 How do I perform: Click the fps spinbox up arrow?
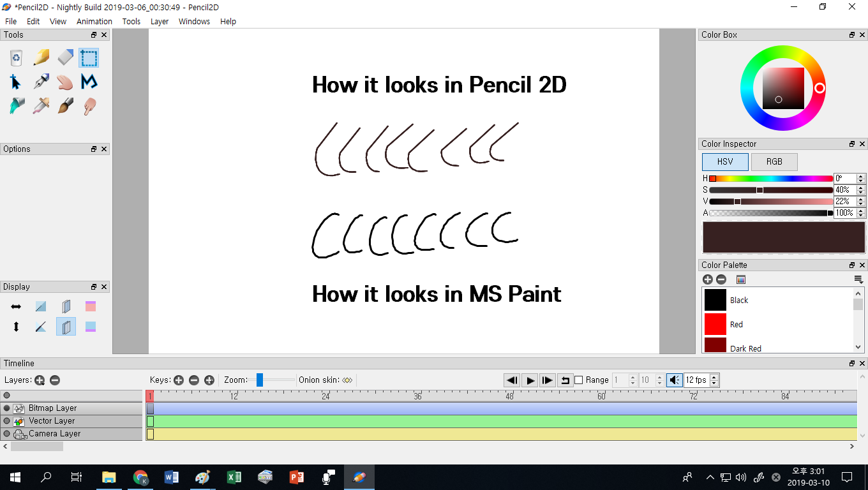point(714,377)
